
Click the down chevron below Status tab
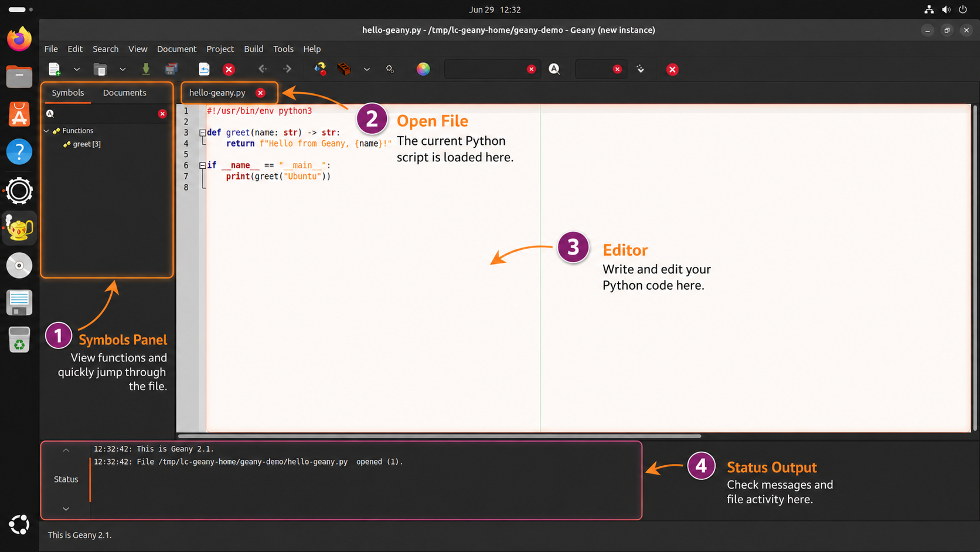click(66, 509)
